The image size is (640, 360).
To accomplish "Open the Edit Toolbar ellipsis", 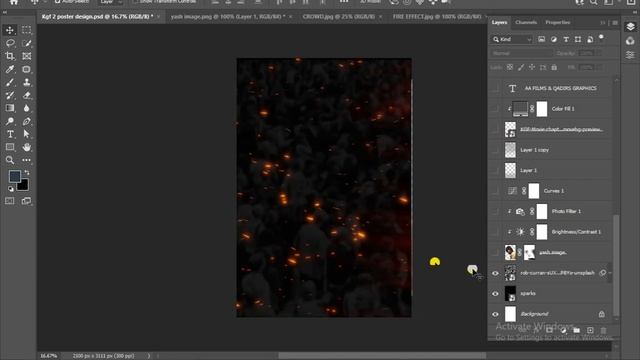I will coord(27,160).
